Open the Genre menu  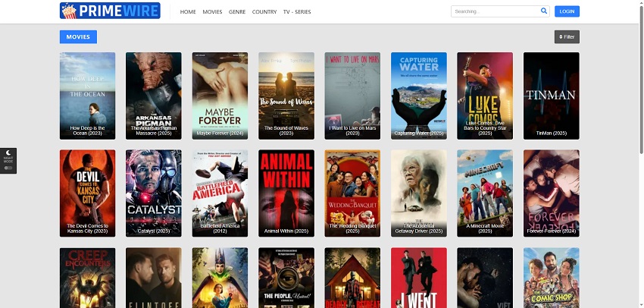point(237,12)
